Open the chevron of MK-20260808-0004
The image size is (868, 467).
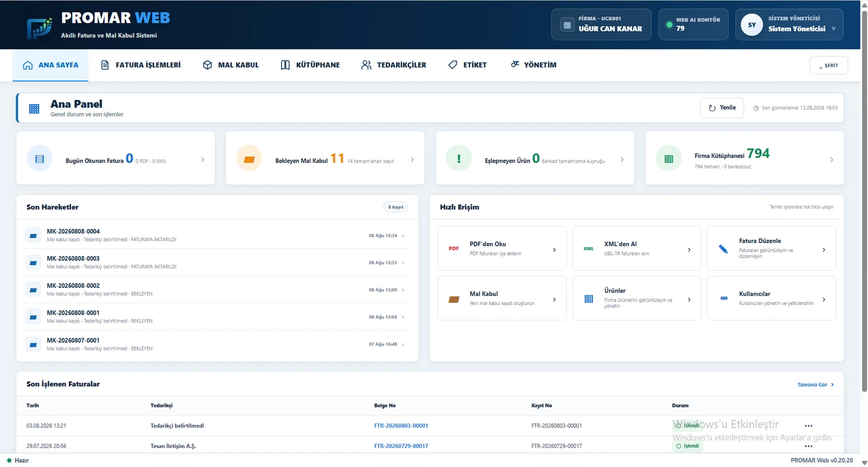[x=403, y=236]
